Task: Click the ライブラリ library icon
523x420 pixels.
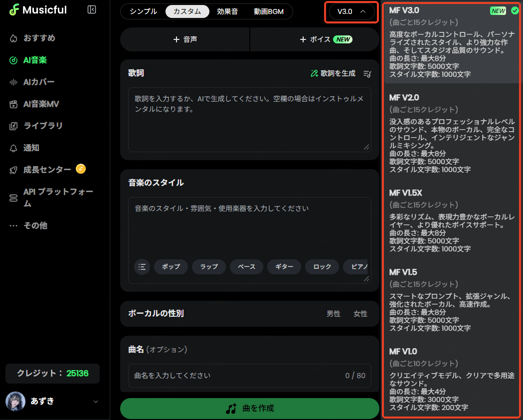Action: tap(13, 126)
